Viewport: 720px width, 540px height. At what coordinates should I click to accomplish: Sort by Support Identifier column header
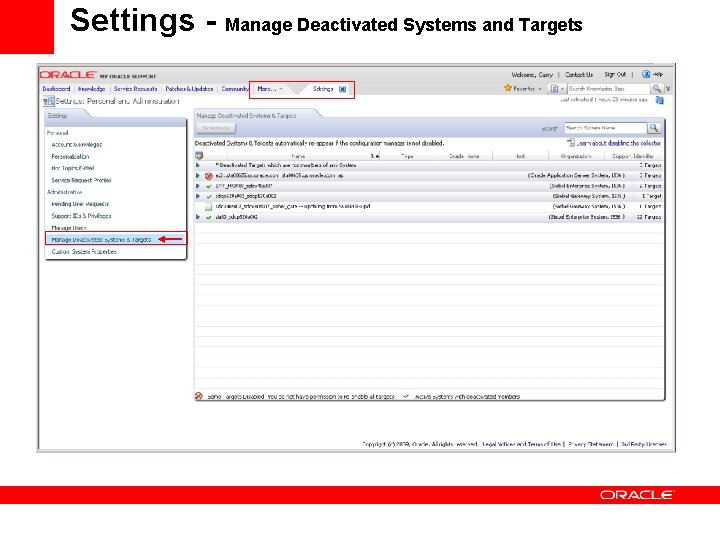pyautogui.click(x=633, y=157)
